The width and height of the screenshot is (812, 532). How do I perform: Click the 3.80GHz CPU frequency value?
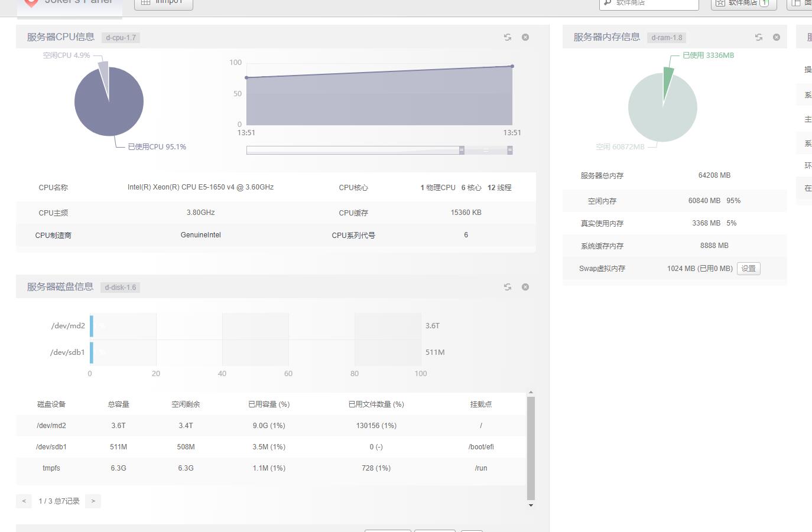click(x=200, y=213)
